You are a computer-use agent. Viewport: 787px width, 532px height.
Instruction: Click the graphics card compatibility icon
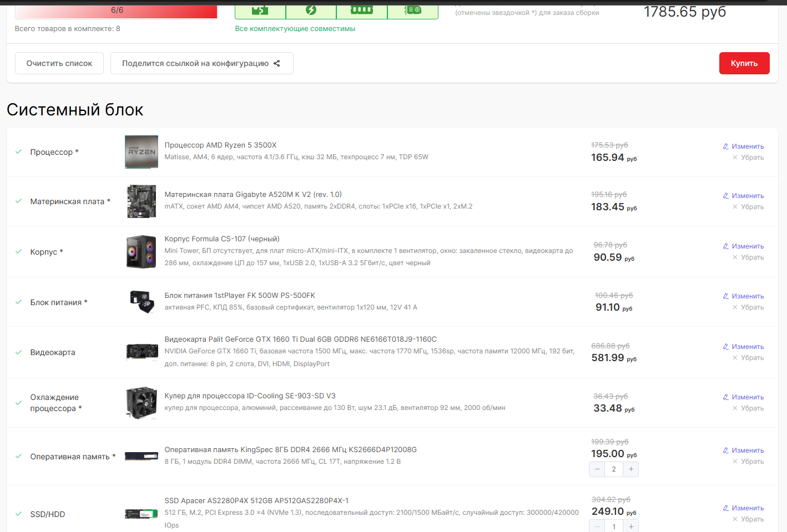click(413, 11)
